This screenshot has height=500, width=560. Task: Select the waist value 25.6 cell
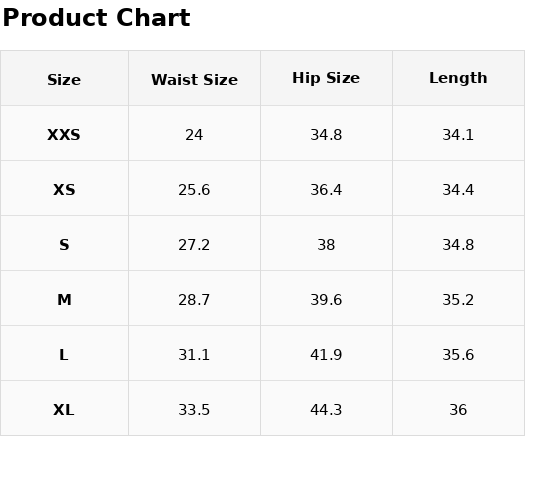tap(195, 188)
